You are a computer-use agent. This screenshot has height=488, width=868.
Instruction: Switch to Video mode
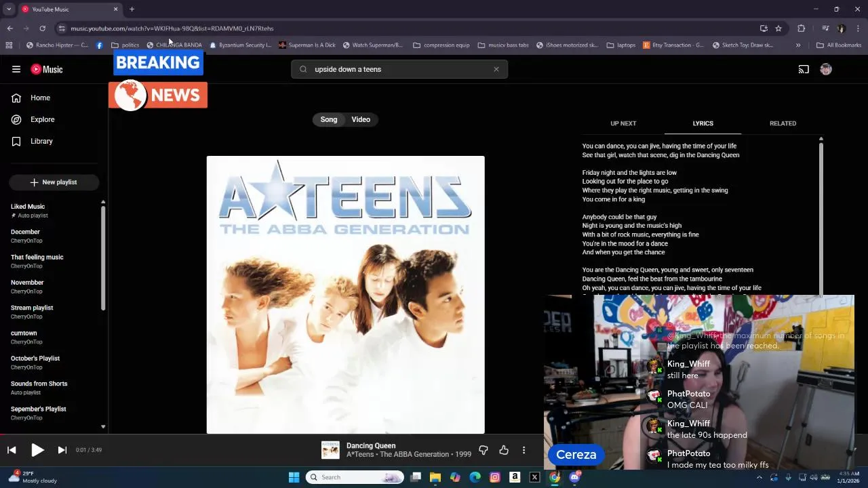[361, 119]
